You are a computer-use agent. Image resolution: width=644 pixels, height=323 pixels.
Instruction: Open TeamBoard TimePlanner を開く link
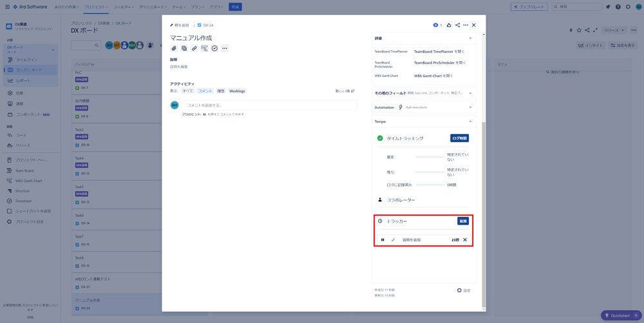pyautogui.click(x=440, y=51)
